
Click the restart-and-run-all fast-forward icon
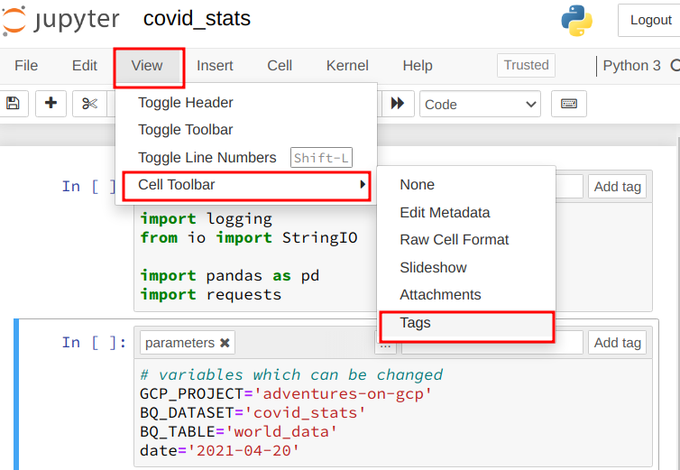(x=397, y=103)
